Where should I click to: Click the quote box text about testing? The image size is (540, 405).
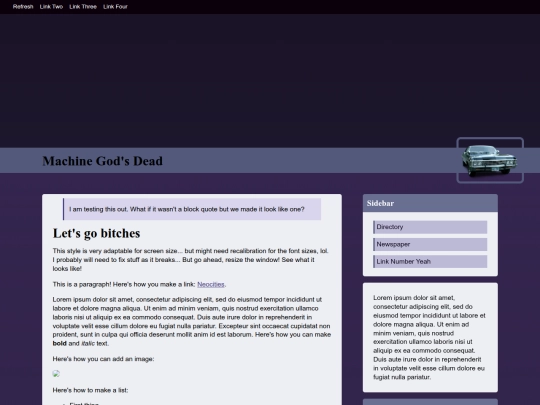coord(187,209)
